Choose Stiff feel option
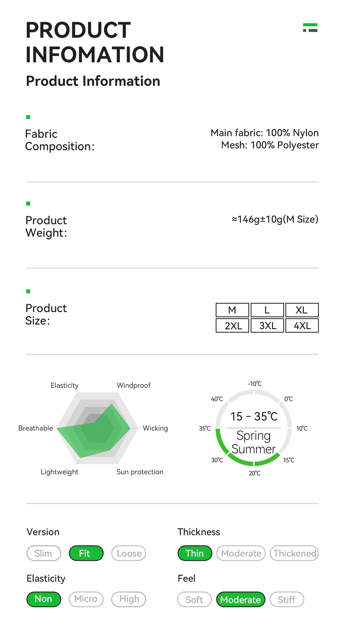This screenshot has width=345, height=644. click(x=287, y=600)
